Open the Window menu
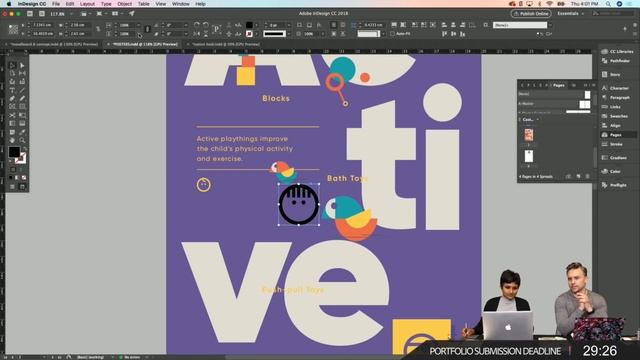 [x=180, y=4]
